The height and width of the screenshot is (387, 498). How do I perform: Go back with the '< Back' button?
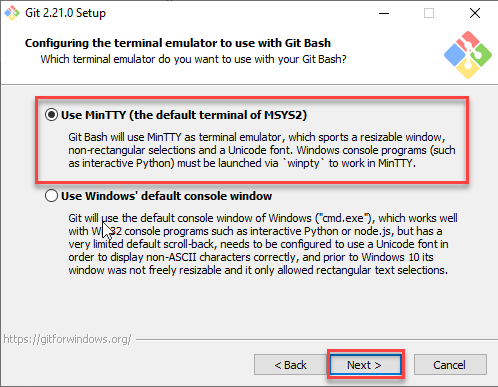pos(290,365)
